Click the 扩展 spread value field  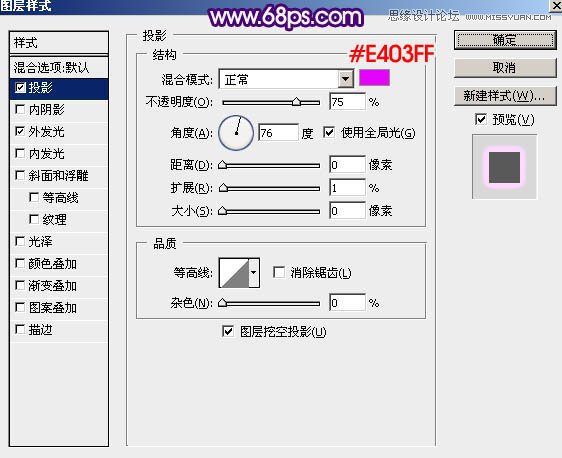point(347,188)
